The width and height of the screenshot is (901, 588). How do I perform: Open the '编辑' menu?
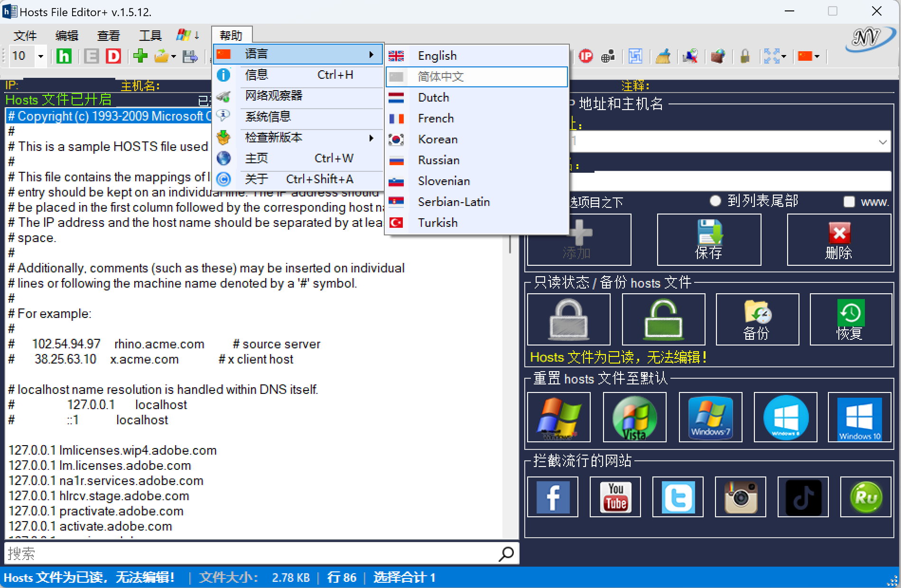(x=67, y=36)
